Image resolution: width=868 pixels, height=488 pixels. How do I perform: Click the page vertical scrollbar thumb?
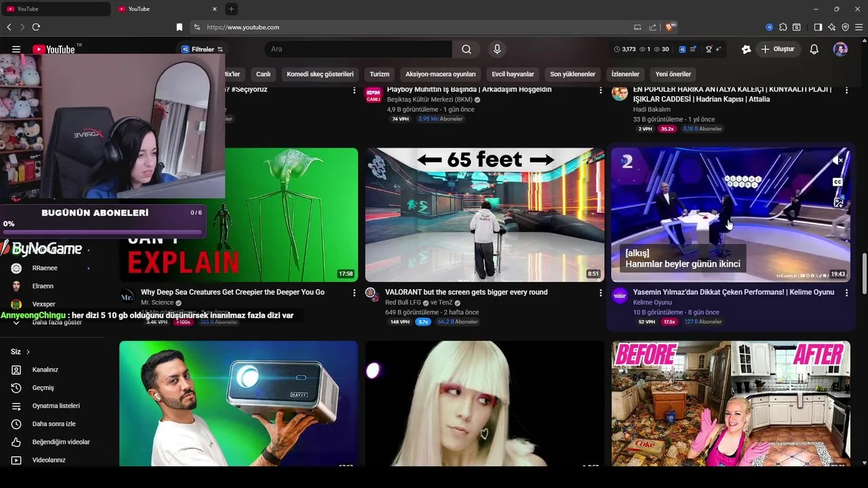[864, 274]
